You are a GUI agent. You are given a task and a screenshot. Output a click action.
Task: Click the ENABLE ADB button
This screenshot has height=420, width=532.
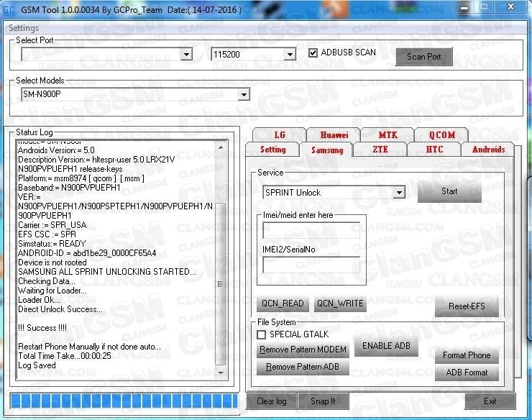pos(386,346)
